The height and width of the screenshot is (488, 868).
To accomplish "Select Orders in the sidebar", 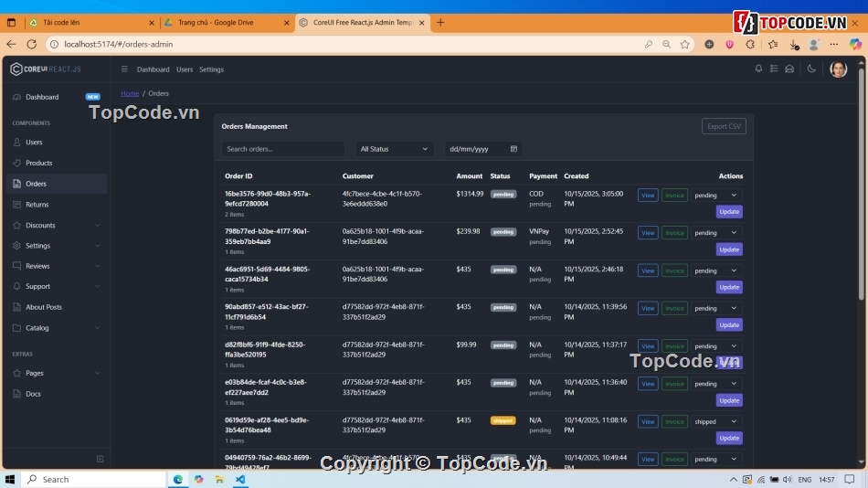I will point(57,184).
